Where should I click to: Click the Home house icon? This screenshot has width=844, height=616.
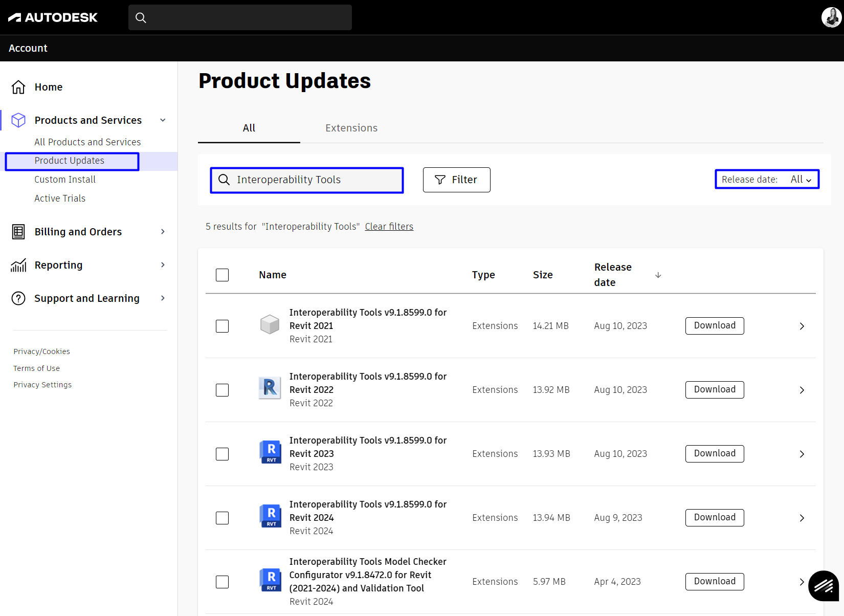(18, 87)
